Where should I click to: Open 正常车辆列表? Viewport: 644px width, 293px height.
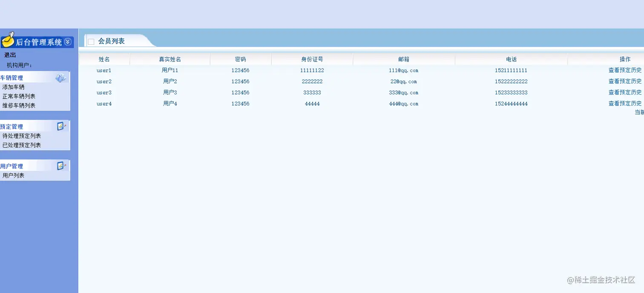pos(19,96)
